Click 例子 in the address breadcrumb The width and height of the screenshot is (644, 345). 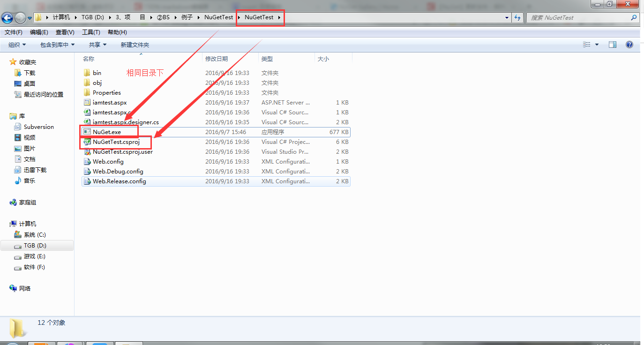point(187,17)
